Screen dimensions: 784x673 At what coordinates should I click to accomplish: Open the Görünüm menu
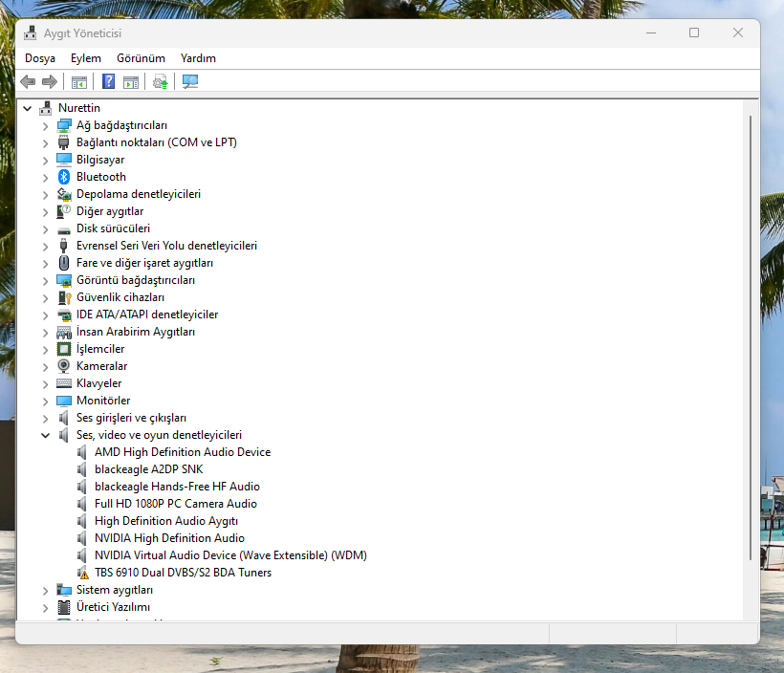click(x=141, y=58)
